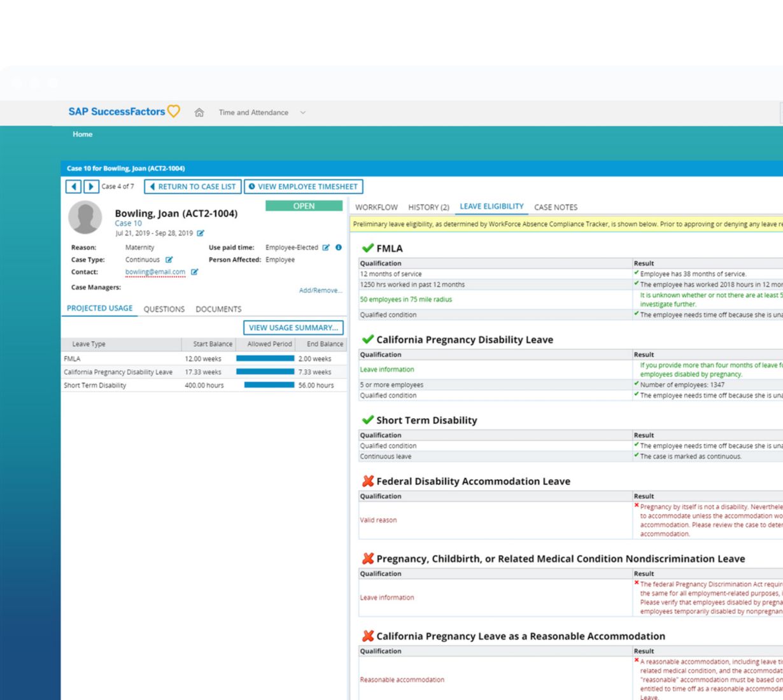Click the employee profile avatar
783x700 pixels.
85,218
